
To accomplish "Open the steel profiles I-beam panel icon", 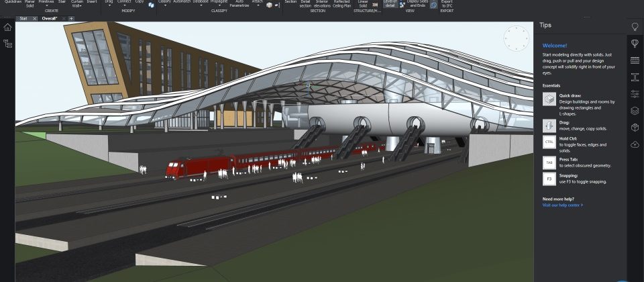I will tap(635, 77).
